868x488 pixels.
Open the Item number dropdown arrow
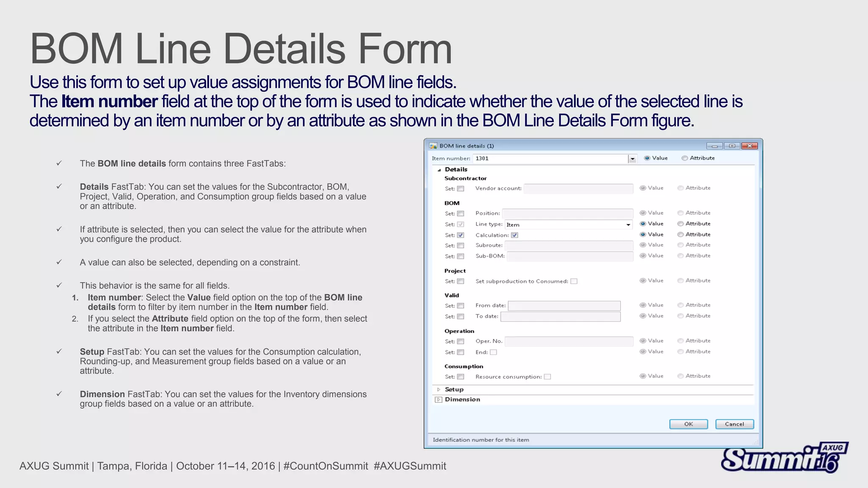coord(632,159)
